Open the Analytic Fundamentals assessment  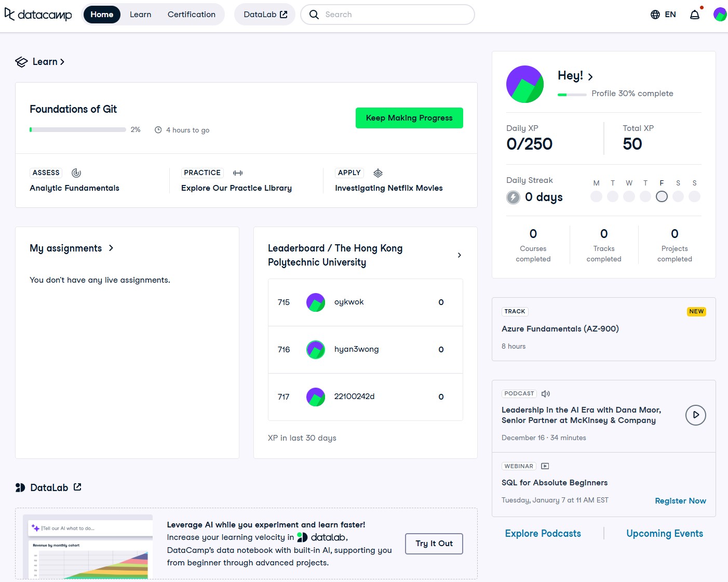coord(74,188)
